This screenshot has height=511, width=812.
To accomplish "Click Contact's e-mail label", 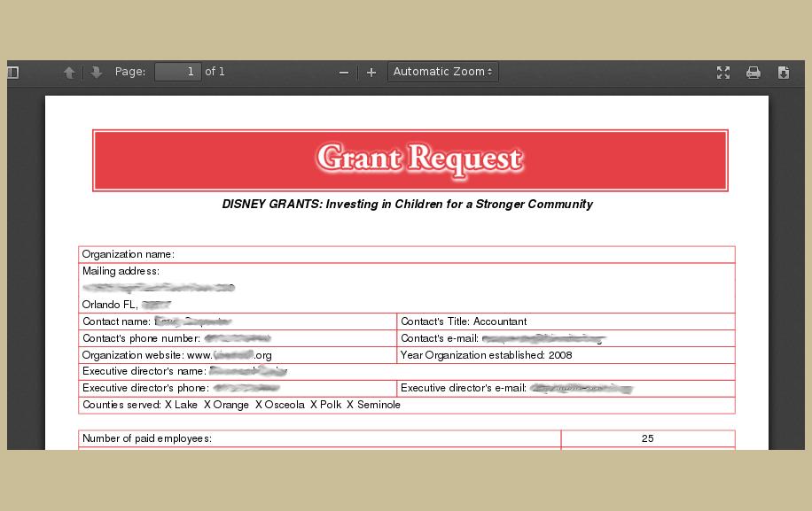I will pos(440,338).
